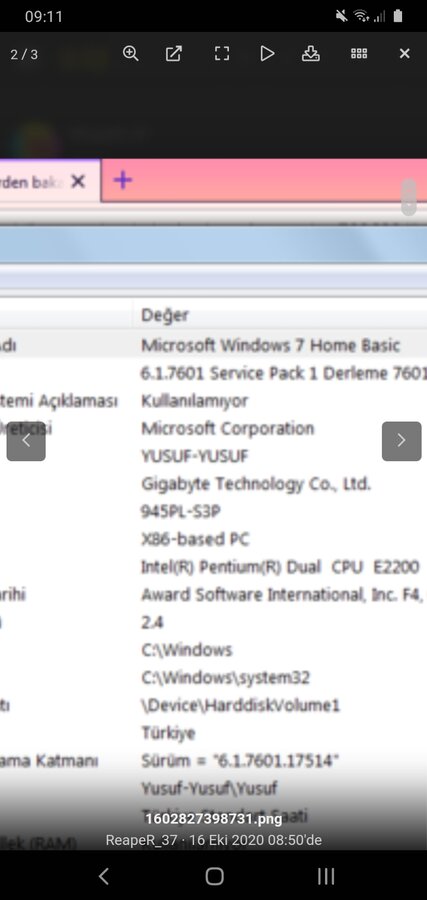
Task: Select "Microsoft Corporation" value
Action: pyautogui.click(x=227, y=429)
